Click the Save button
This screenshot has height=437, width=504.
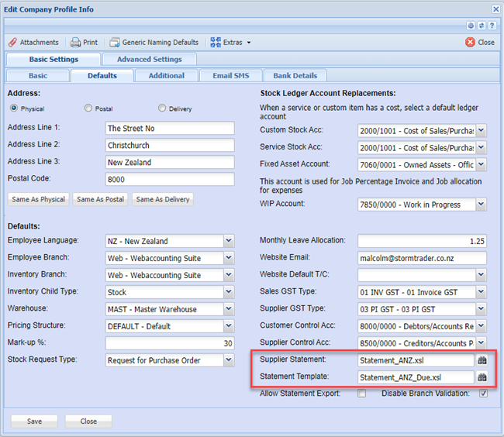tap(34, 422)
